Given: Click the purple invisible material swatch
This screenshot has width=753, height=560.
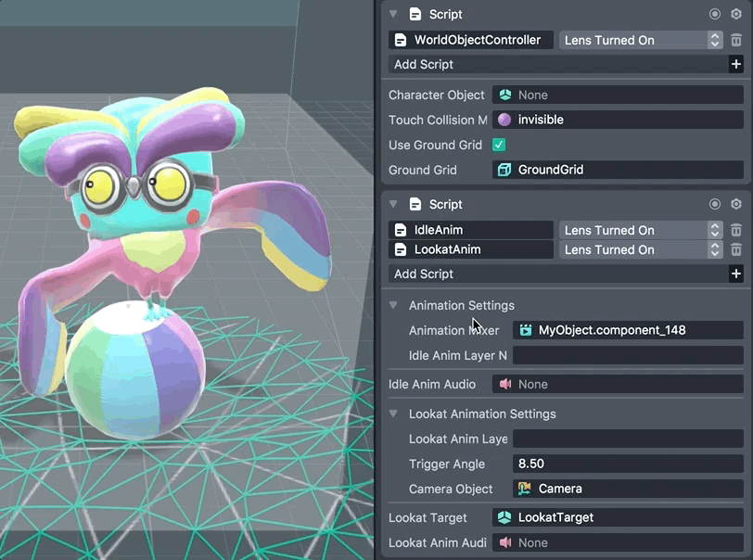Looking at the screenshot, I should pos(504,120).
